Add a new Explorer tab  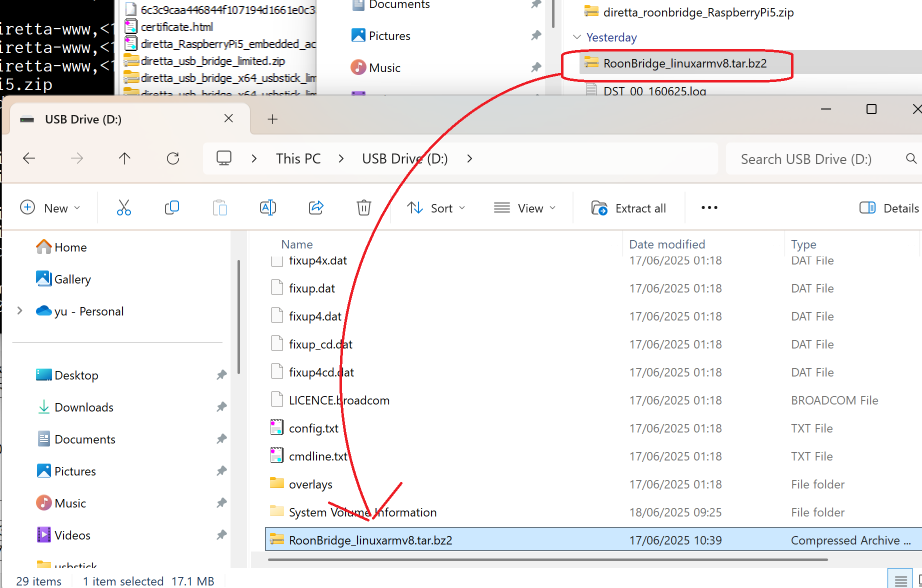tap(272, 119)
